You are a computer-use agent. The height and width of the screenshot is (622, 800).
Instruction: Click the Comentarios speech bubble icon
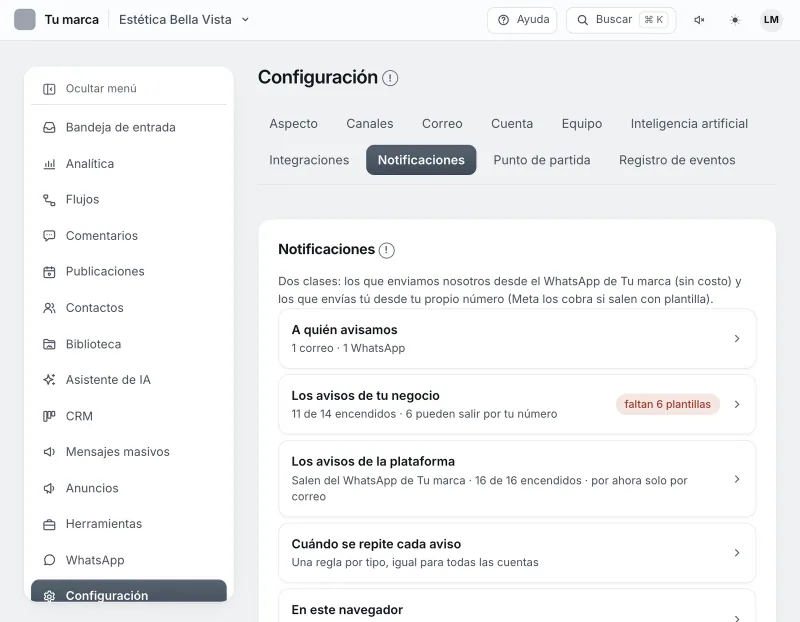(x=49, y=236)
